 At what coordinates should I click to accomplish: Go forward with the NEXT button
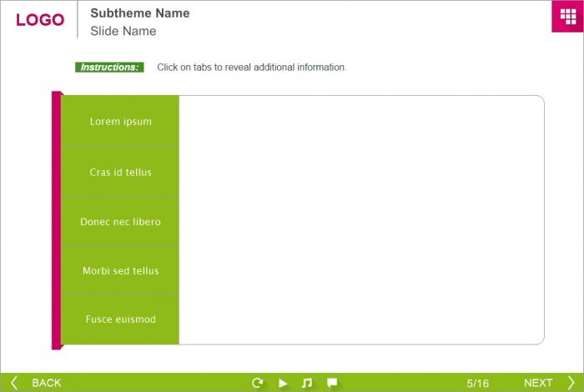tap(538, 383)
